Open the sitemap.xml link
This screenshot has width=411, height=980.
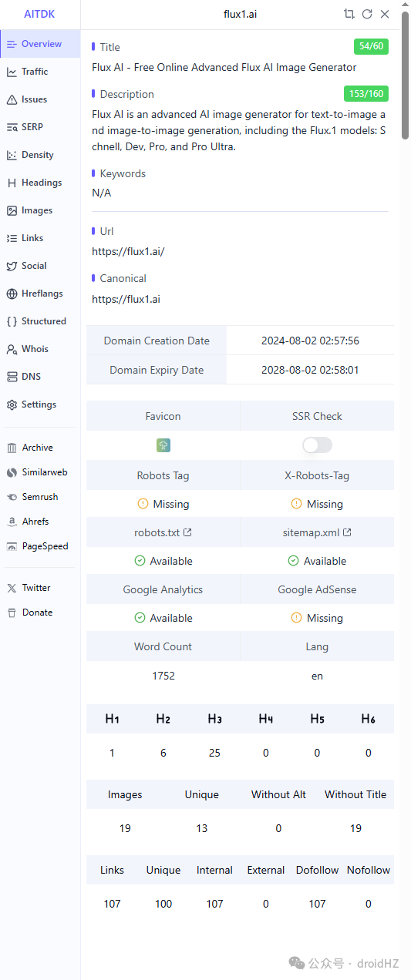pos(317,532)
